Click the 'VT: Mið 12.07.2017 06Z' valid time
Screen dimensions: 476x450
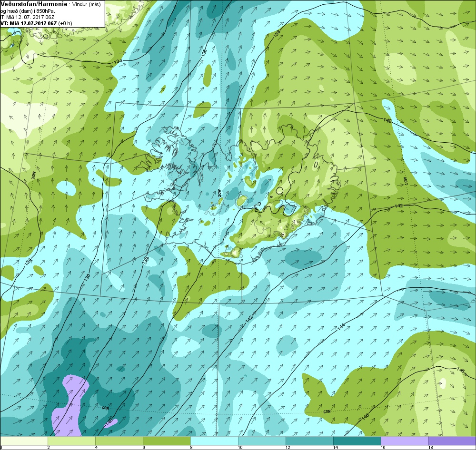click(x=29, y=23)
